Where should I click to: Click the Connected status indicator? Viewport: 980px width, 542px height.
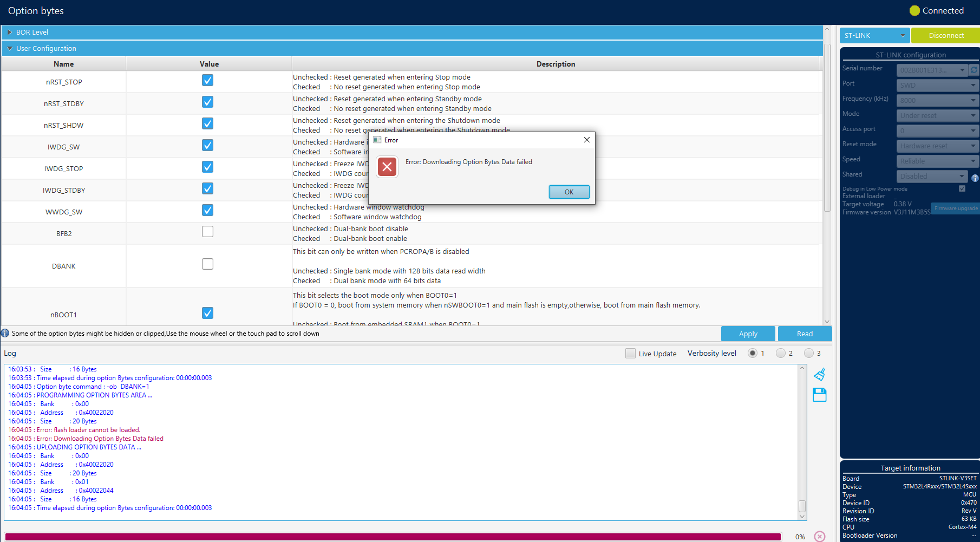[x=937, y=10]
